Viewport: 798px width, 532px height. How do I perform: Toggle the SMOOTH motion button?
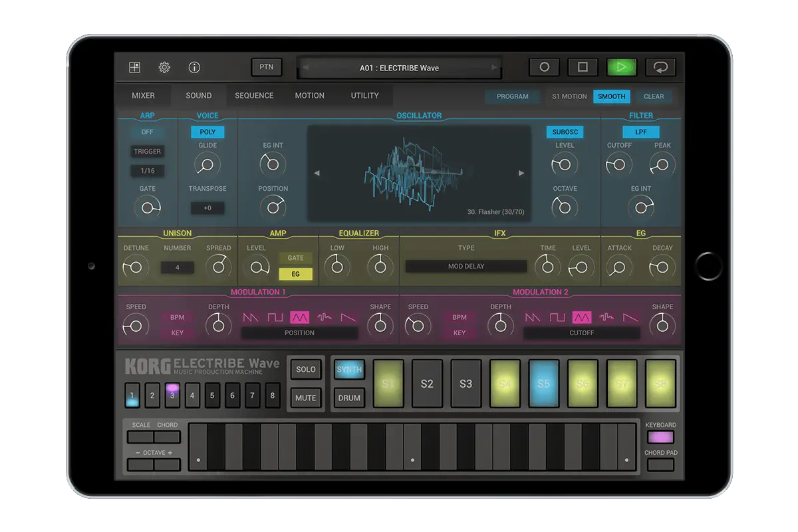point(612,96)
